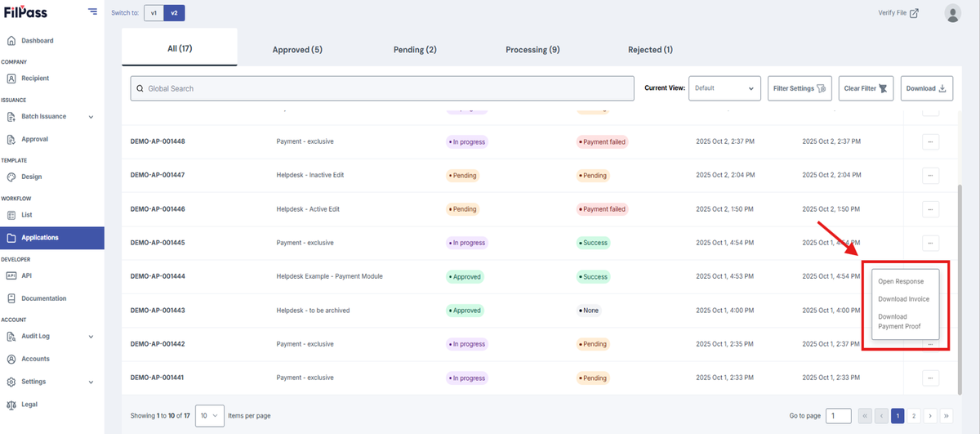This screenshot has width=980, height=434.
Task: Click application ID DEMO-AP-001442
Action: (x=158, y=344)
